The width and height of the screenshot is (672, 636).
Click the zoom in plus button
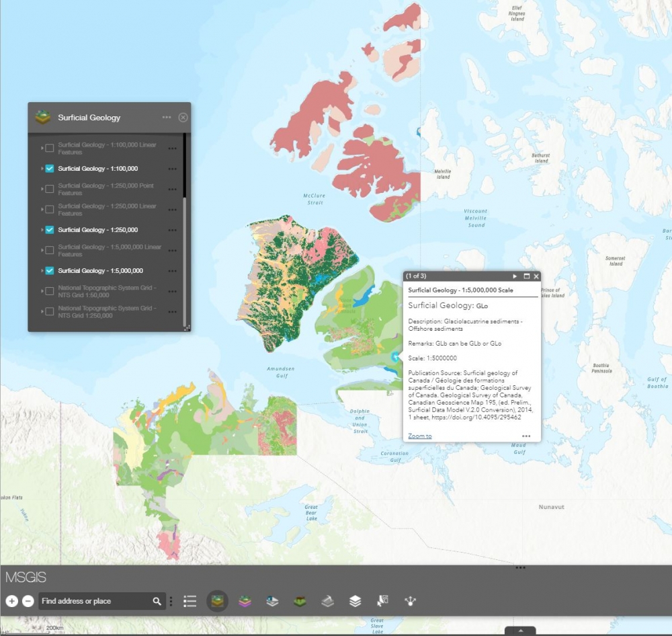(11, 601)
